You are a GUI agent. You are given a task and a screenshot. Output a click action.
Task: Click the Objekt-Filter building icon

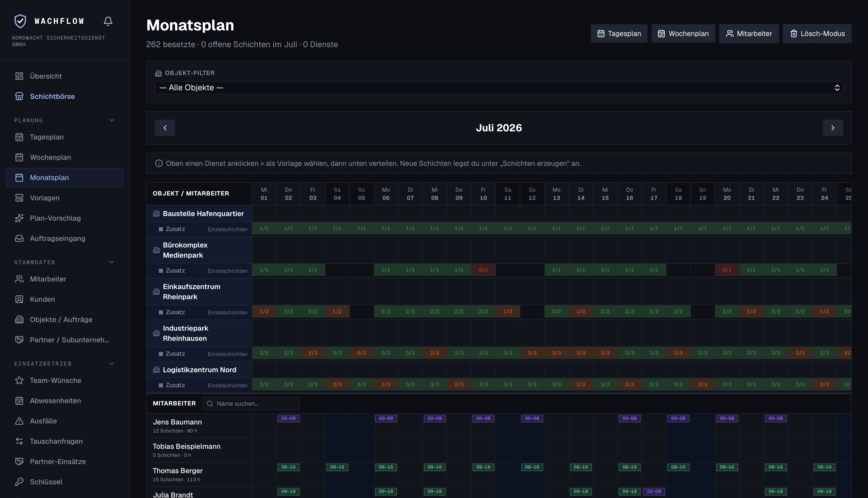point(158,73)
